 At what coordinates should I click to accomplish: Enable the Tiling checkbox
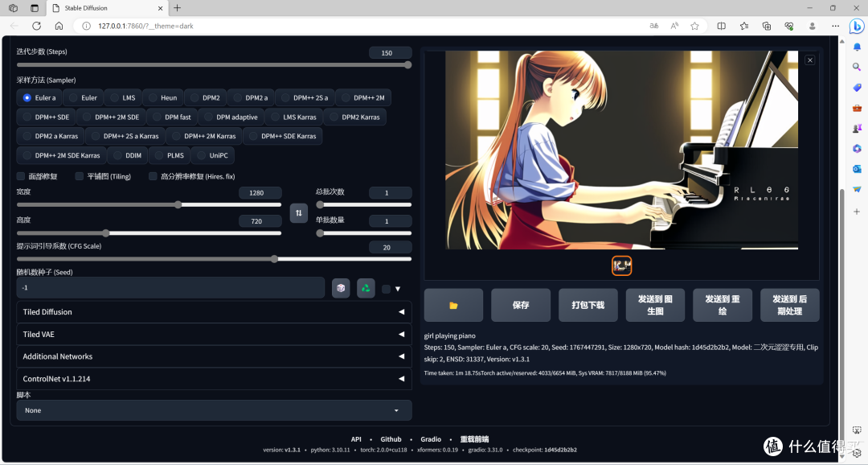(x=79, y=176)
